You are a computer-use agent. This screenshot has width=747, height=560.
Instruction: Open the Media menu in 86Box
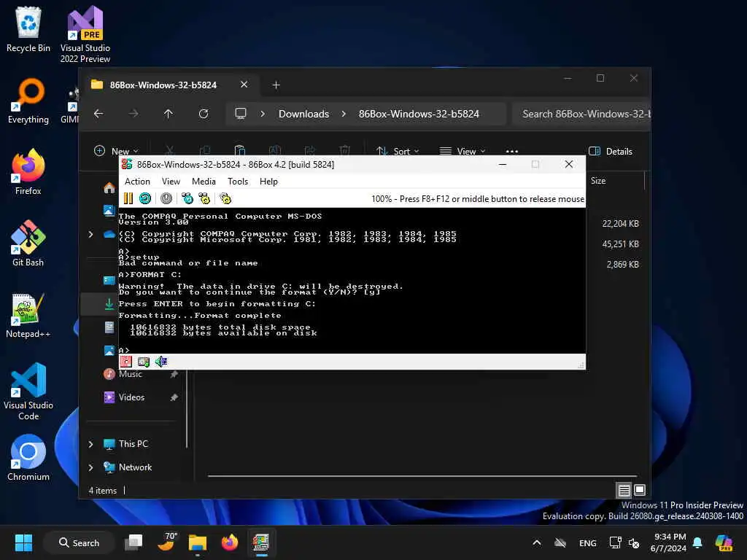[x=204, y=182]
